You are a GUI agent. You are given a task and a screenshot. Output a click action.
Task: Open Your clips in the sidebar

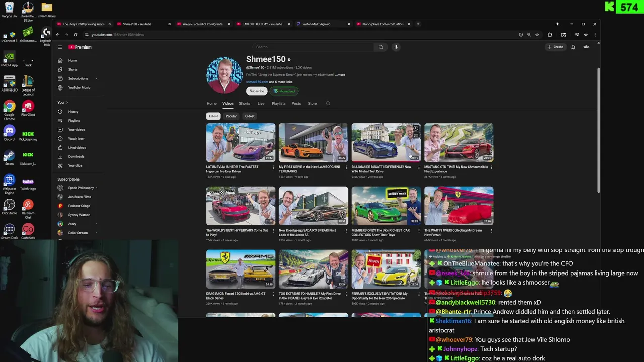pos(75,165)
